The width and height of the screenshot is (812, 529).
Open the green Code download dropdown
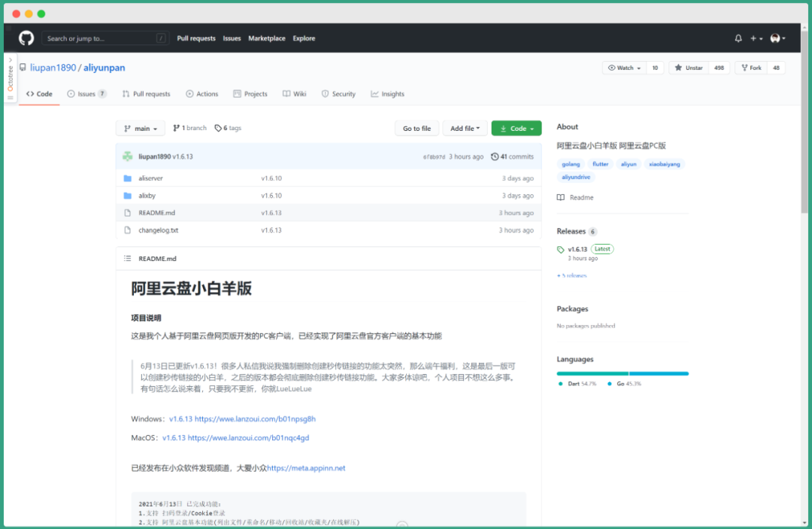[x=517, y=129]
